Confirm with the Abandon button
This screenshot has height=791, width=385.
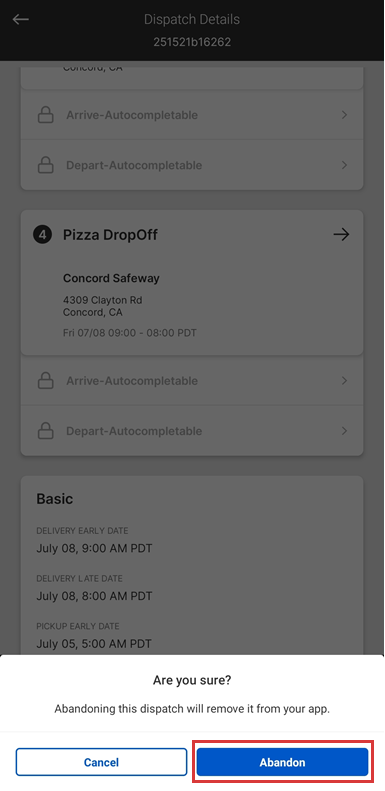pyautogui.click(x=283, y=762)
